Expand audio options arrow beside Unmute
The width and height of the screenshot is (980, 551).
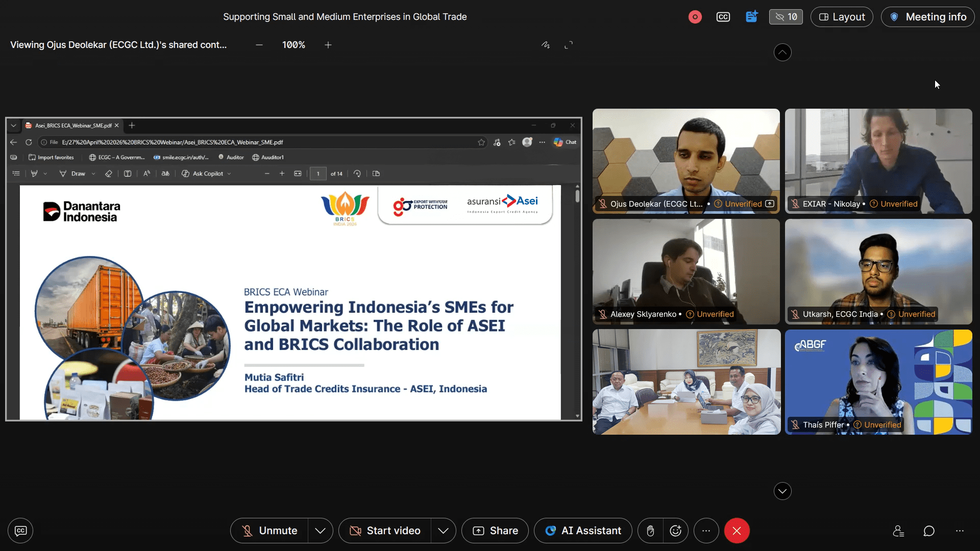click(x=320, y=531)
